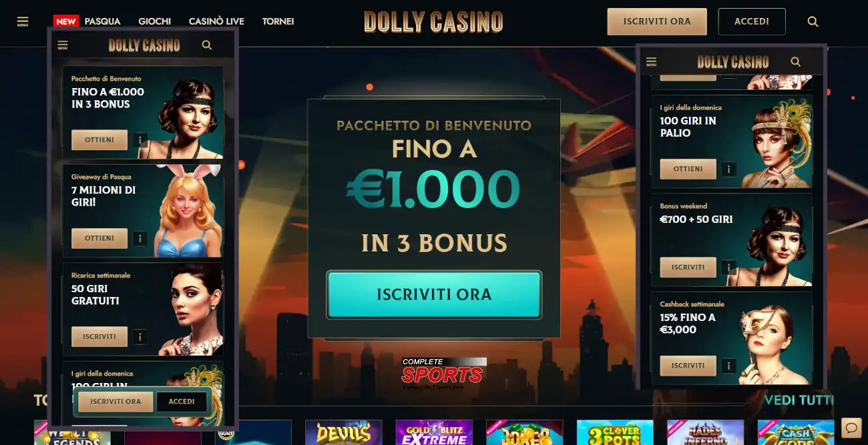Click the search magnifier in top header
The width and height of the screenshot is (868, 445).
(813, 21)
